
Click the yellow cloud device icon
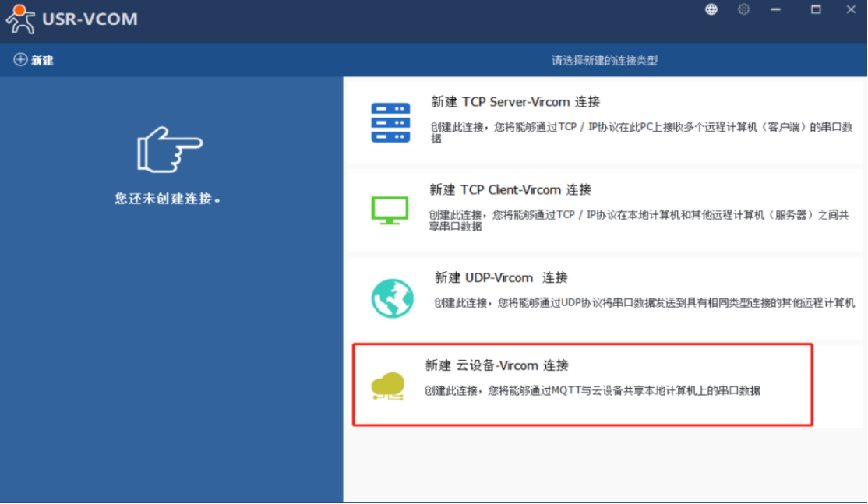coord(388,386)
